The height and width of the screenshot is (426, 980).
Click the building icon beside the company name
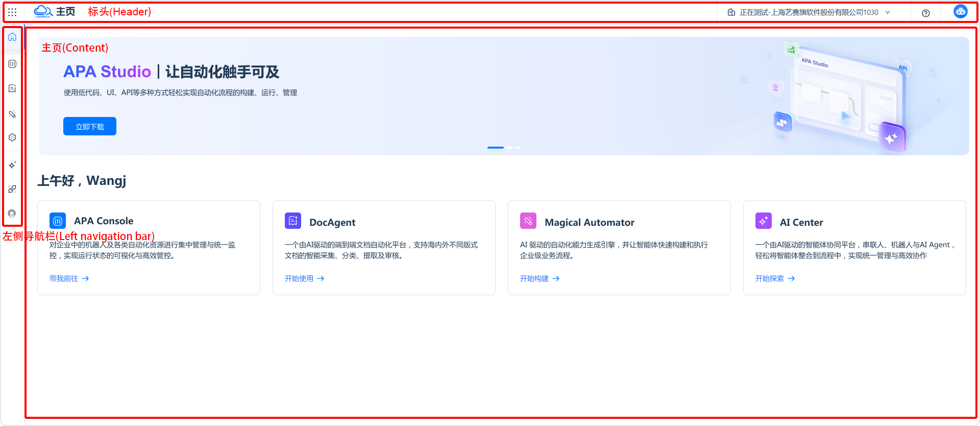(x=731, y=12)
